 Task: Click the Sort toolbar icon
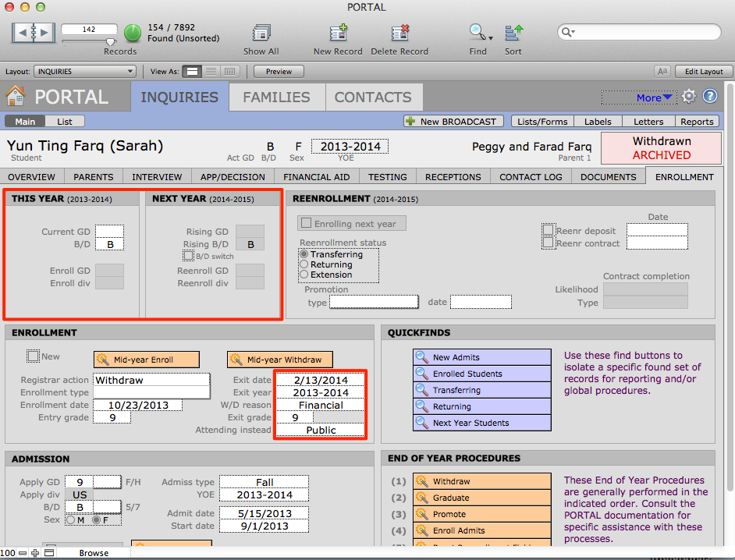[513, 34]
